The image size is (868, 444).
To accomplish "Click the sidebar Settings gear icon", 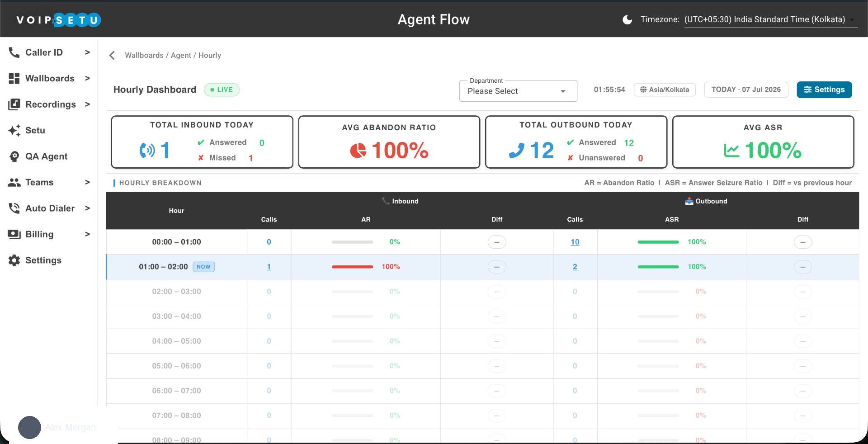I will tap(14, 260).
